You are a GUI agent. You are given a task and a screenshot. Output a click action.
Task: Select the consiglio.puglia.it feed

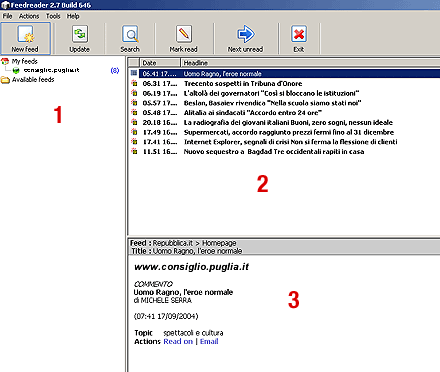[x=51, y=70]
